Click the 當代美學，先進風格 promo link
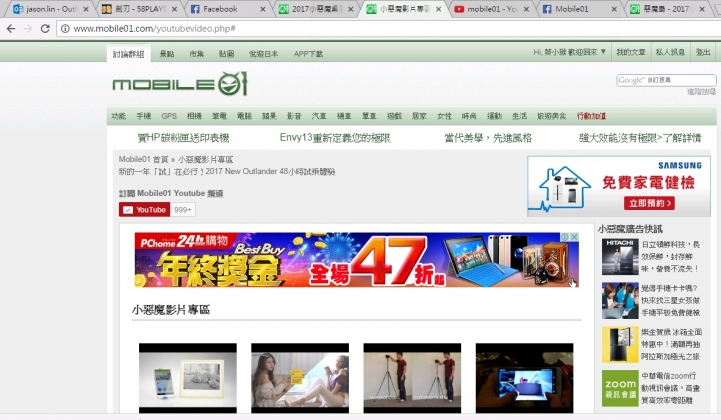Screen dimensions: 721x420 pyautogui.click(x=488, y=138)
